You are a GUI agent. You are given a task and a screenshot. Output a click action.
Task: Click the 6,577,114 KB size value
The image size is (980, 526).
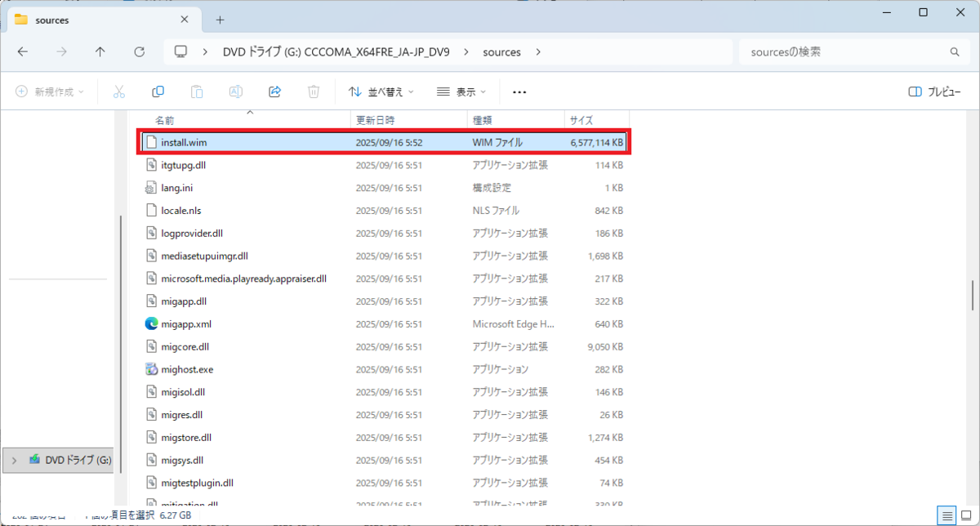point(597,142)
